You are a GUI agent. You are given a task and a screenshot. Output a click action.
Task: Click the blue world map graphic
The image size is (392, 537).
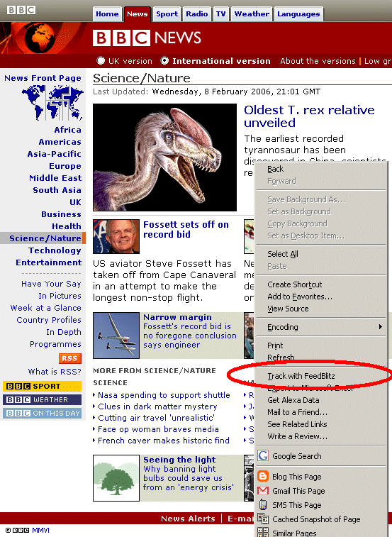[x=53, y=103]
